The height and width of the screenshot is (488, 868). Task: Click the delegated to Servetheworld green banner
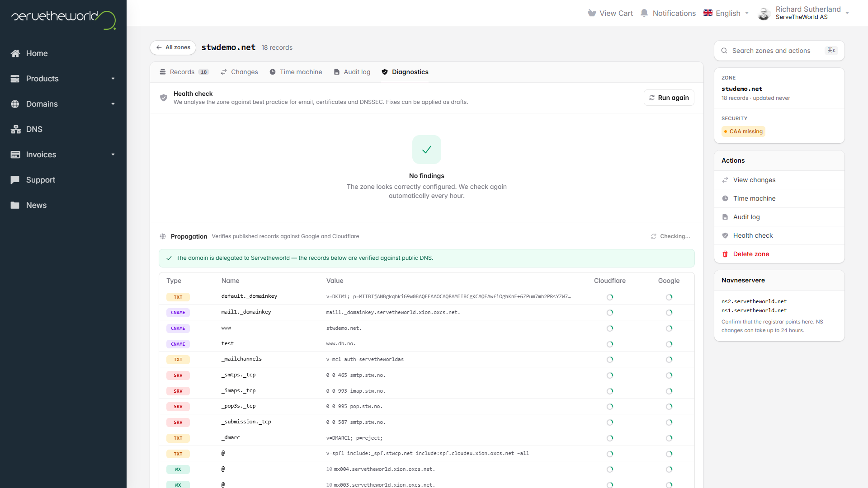[x=427, y=258]
